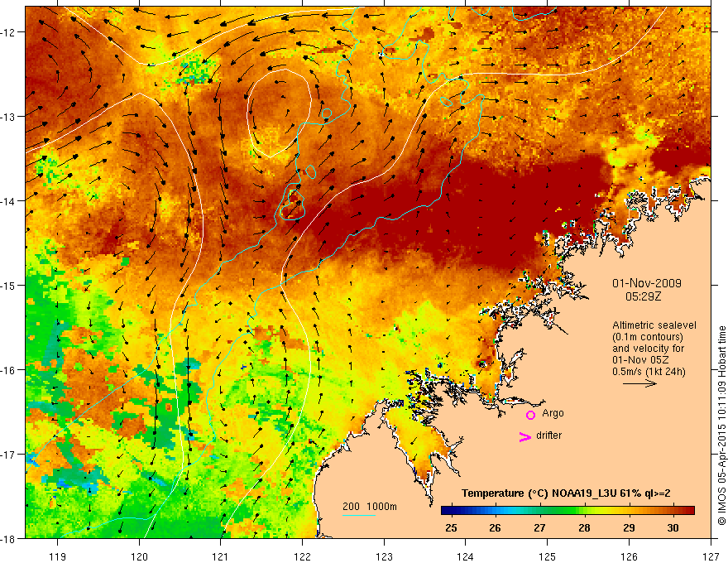
Task: Click latitude axis label -14
Action: click(8, 201)
